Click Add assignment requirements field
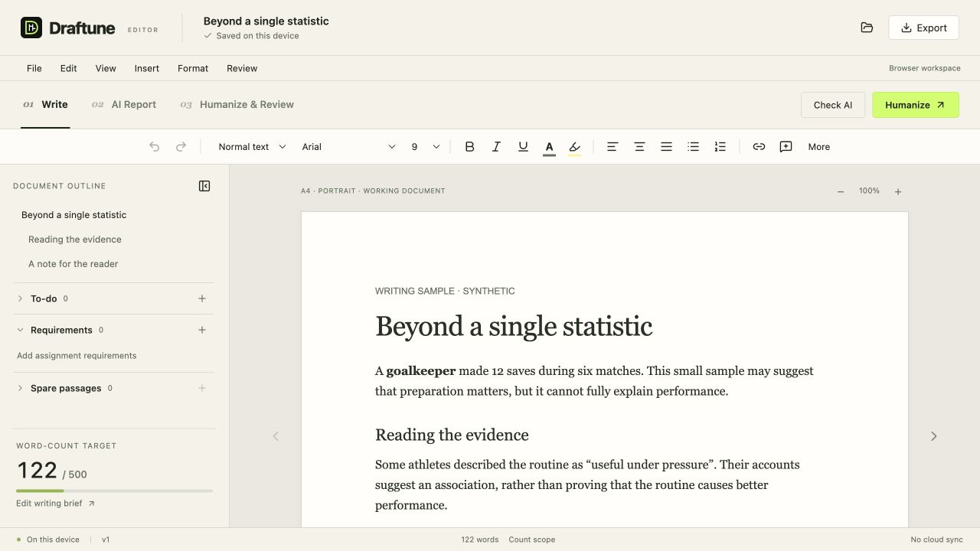Viewport: 980px width, 551px height. (77, 356)
